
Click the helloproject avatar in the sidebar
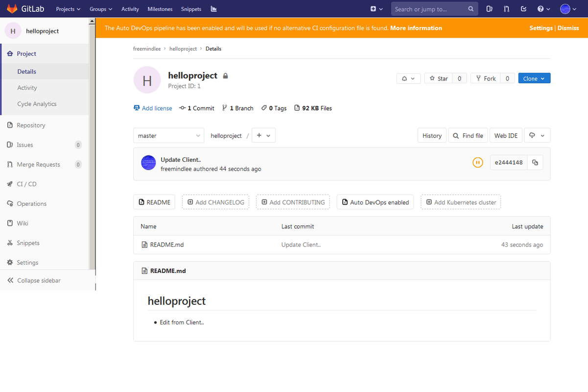tap(13, 31)
